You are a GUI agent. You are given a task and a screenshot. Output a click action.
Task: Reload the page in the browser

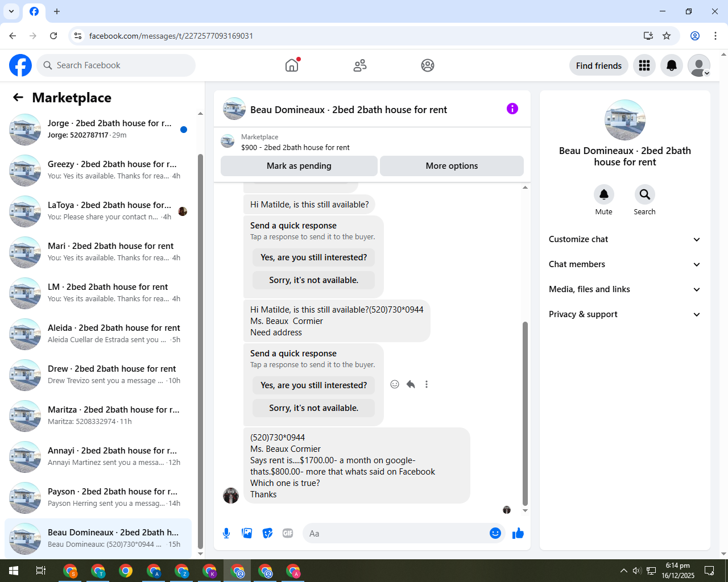coord(53,36)
